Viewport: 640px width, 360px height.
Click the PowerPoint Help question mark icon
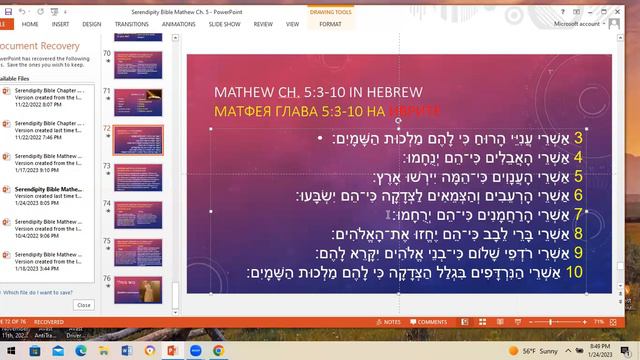pos(562,12)
